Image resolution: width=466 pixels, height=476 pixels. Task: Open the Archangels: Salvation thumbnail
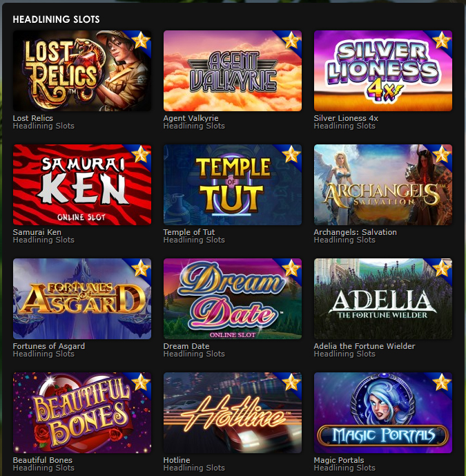[x=383, y=185]
